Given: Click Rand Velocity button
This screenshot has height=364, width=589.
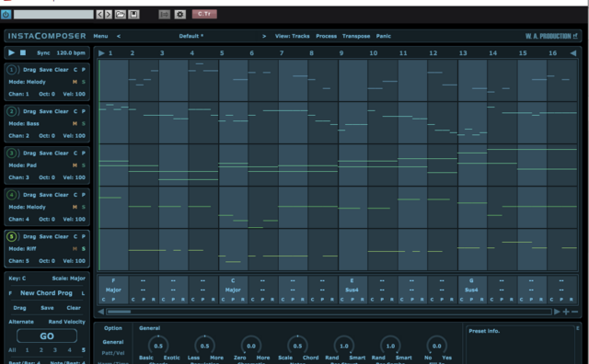Looking at the screenshot, I should point(67,322).
